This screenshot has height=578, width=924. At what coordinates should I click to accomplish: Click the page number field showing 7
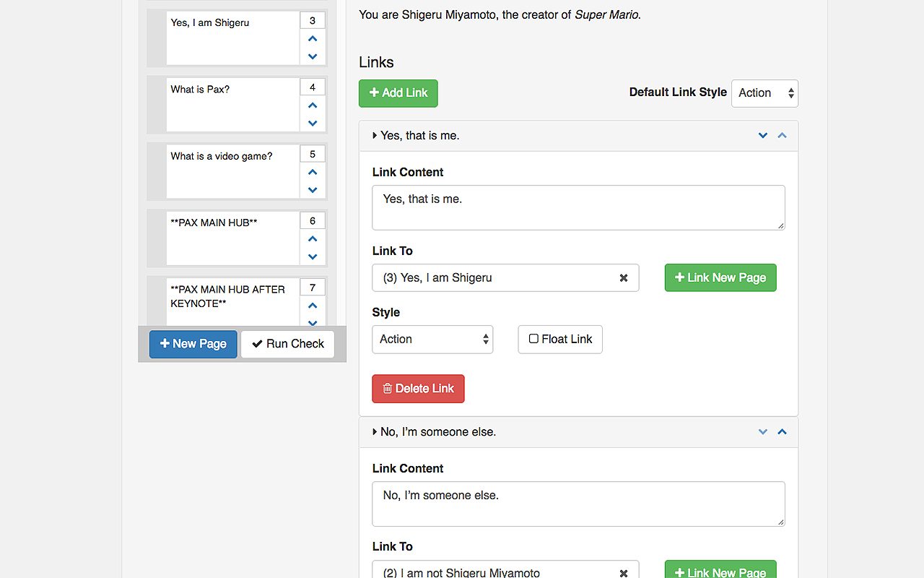tap(313, 288)
